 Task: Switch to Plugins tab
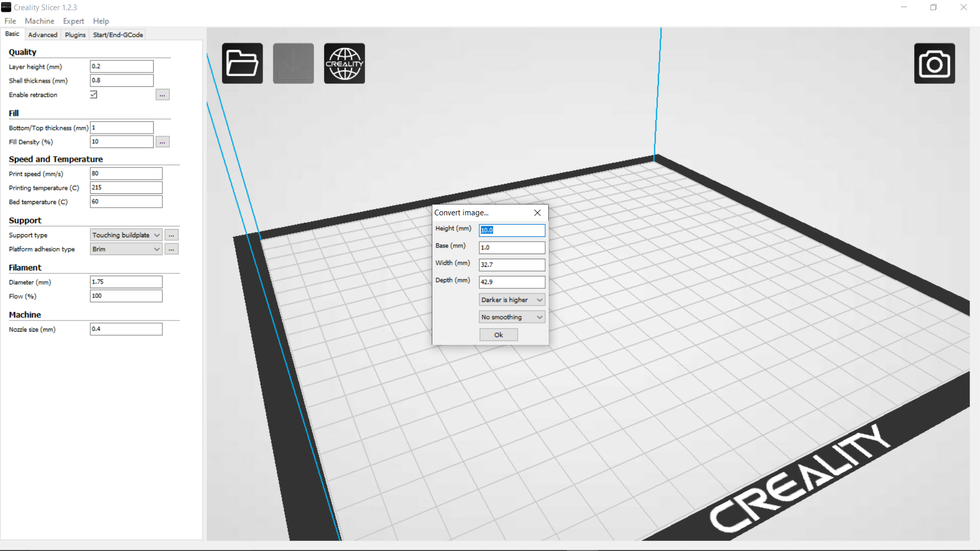(75, 34)
